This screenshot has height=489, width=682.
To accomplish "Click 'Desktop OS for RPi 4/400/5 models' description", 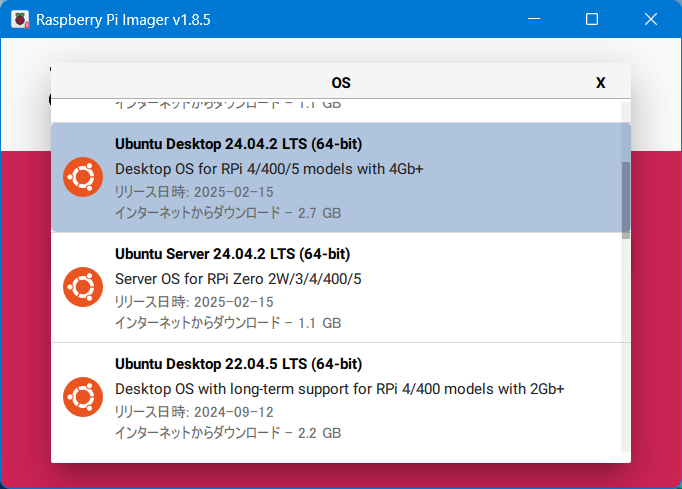I will [x=269, y=169].
